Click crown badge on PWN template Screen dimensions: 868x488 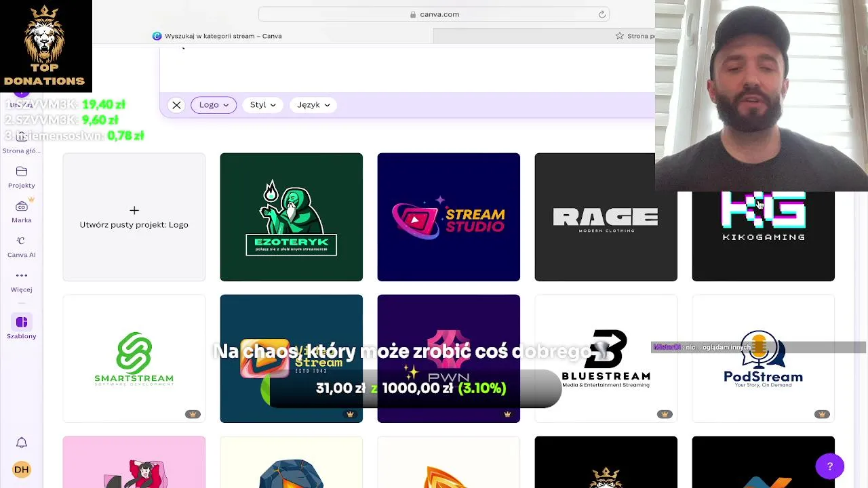tap(507, 414)
